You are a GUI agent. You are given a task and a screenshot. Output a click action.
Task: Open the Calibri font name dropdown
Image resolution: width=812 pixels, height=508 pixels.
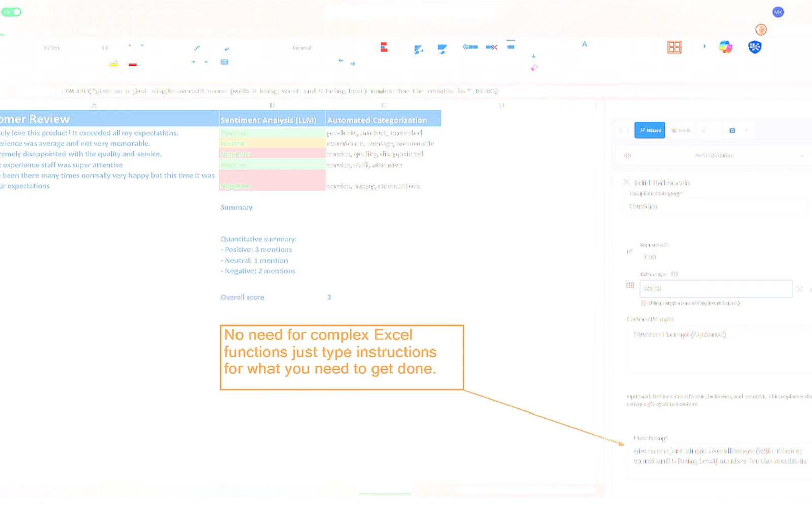pyautogui.click(x=52, y=48)
